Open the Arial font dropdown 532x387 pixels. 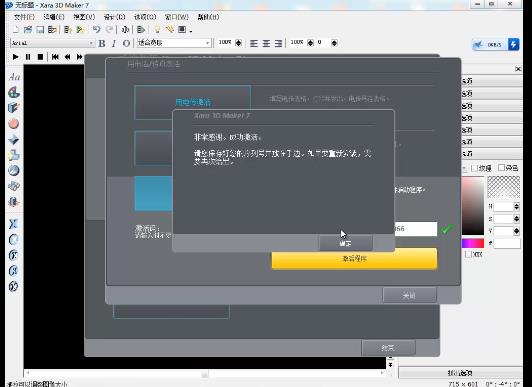[53, 43]
